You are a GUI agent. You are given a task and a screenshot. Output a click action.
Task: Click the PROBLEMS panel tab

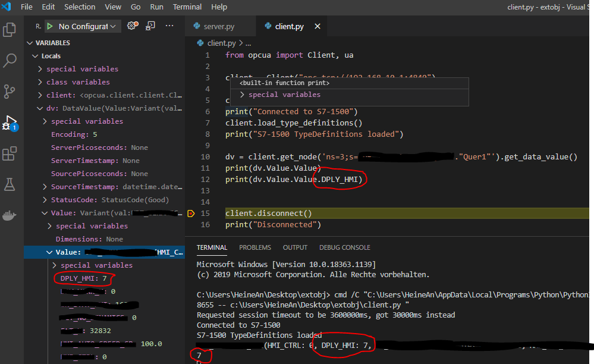pyautogui.click(x=254, y=247)
